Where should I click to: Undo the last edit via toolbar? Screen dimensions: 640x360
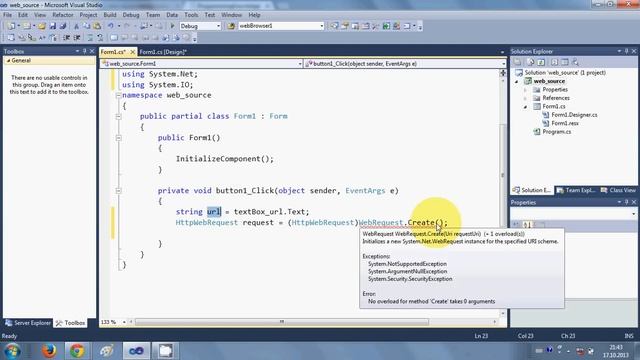coord(111,26)
